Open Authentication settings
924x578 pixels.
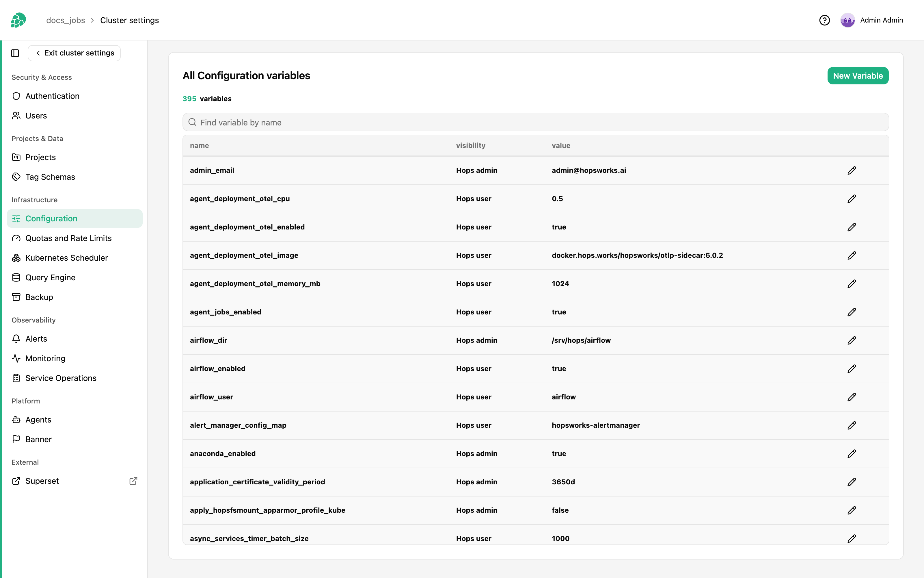tap(75, 96)
